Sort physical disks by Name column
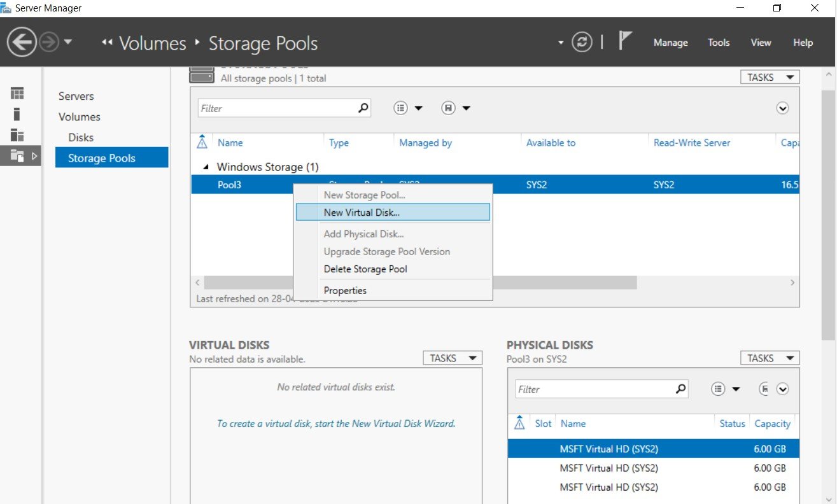Image resolution: width=837 pixels, height=504 pixels. [x=573, y=423]
